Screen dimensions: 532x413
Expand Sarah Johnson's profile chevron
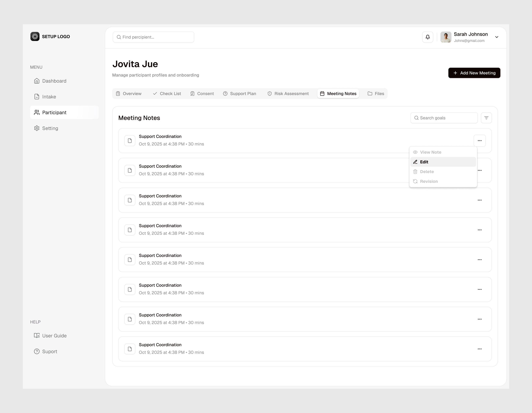[x=497, y=37]
